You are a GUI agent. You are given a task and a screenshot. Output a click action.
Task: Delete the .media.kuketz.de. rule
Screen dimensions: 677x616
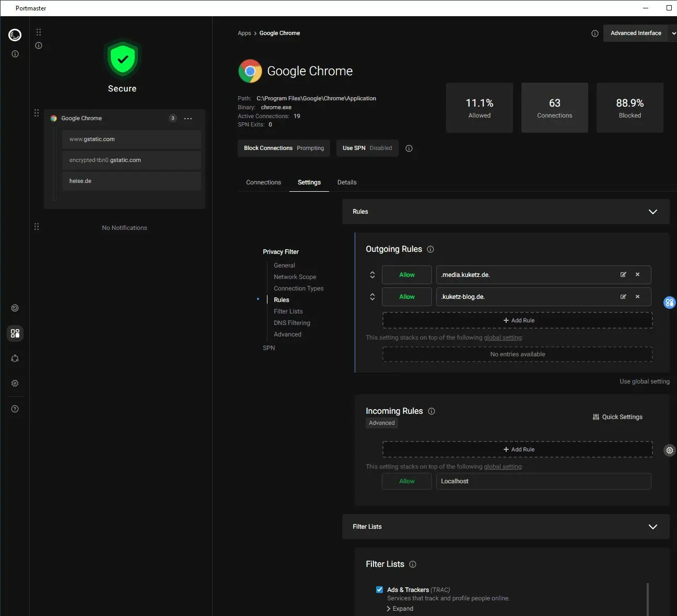pos(637,275)
